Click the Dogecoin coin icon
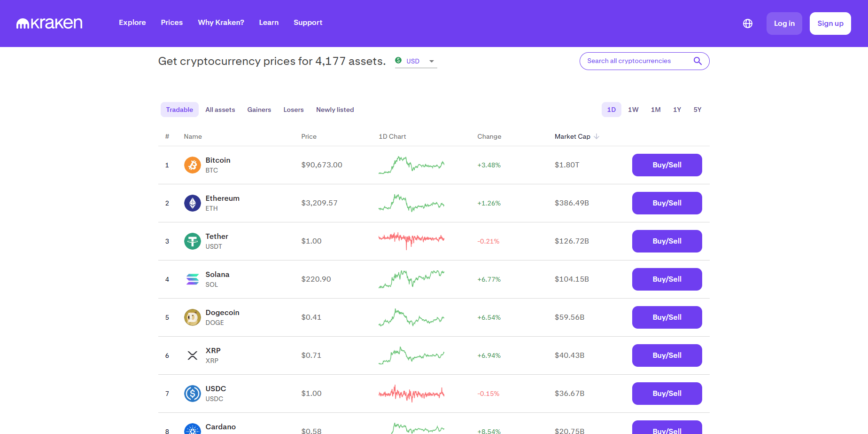The image size is (868, 434). (193, 317)
